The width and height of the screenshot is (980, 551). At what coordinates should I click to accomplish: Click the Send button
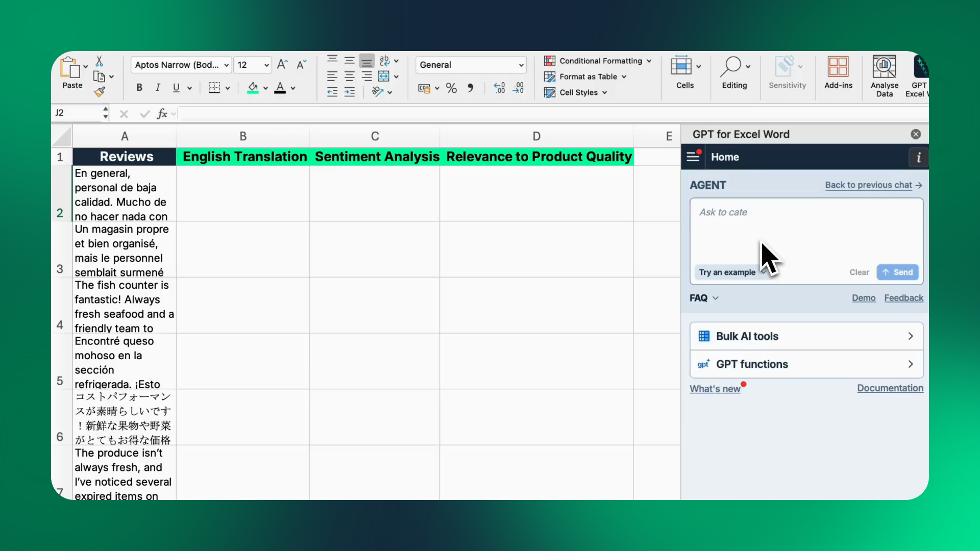[897, 272]
